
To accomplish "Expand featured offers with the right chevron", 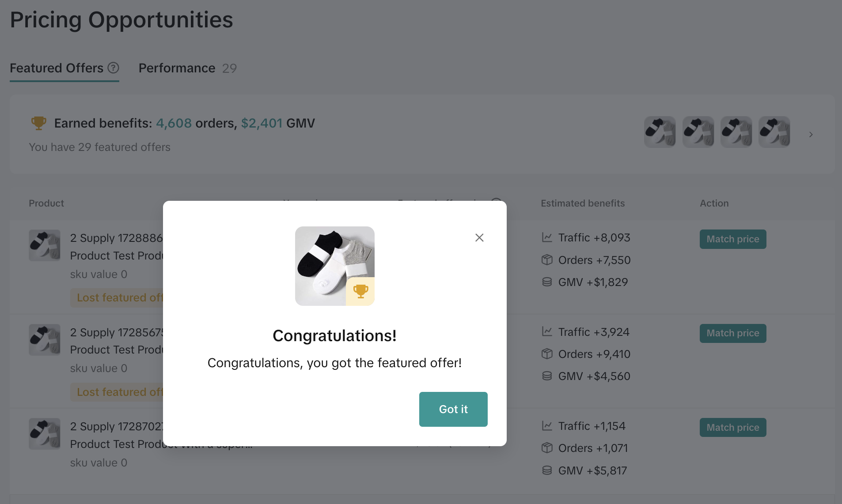I will tap(811, 135).
